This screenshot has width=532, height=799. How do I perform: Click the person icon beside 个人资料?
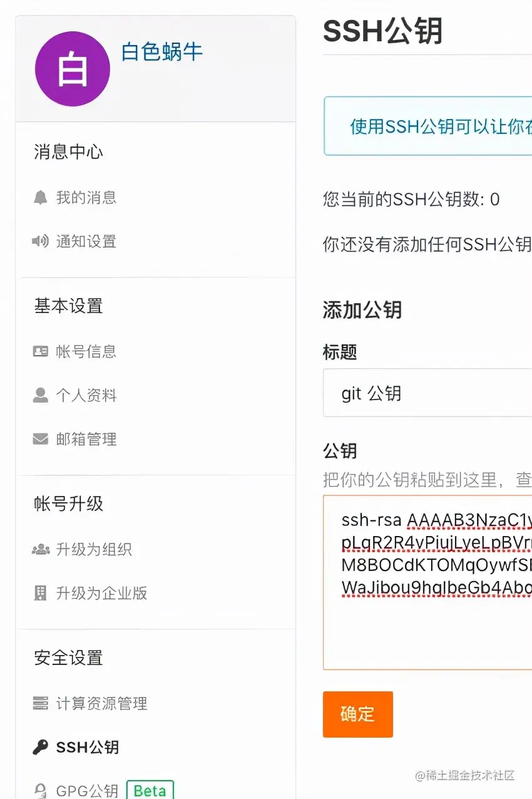tap(40, 395)
